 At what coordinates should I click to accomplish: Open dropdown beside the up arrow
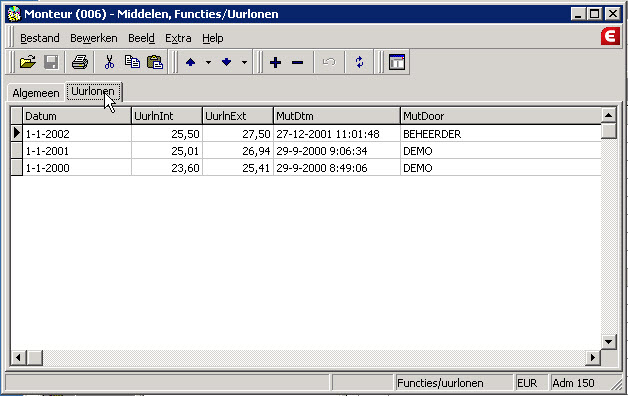click(208, 62)
